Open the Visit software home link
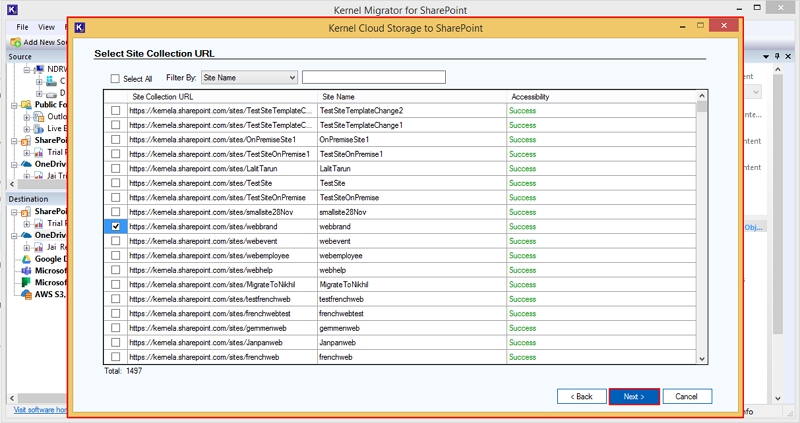This screenshot has height=423, width=800. [40, 410]
